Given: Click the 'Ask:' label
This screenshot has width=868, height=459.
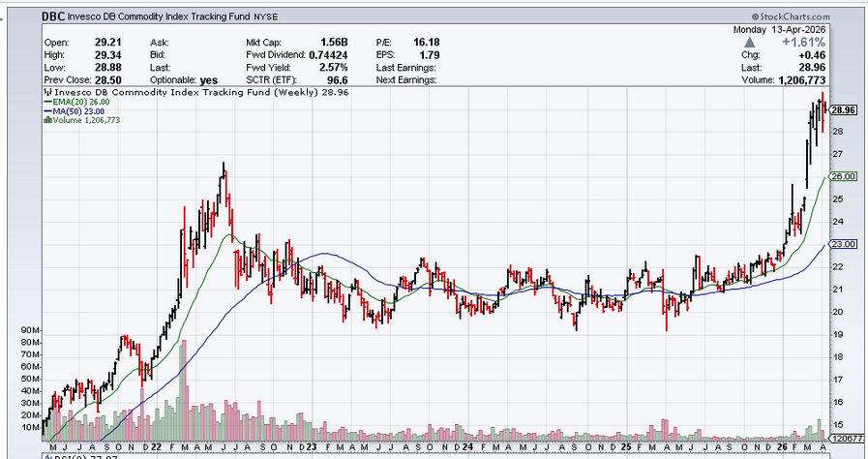Looking at the screenshot, I should click(x=160, y=43).
